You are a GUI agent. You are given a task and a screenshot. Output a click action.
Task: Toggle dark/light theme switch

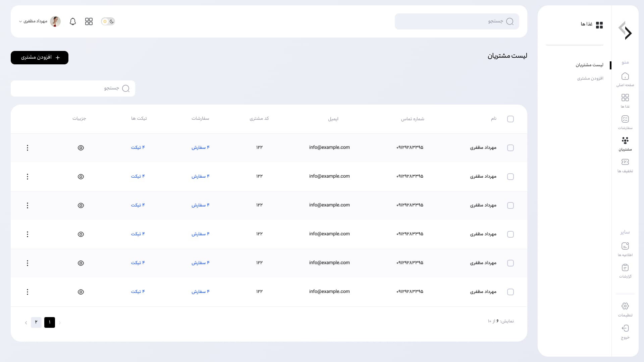(x=108, y=21)
